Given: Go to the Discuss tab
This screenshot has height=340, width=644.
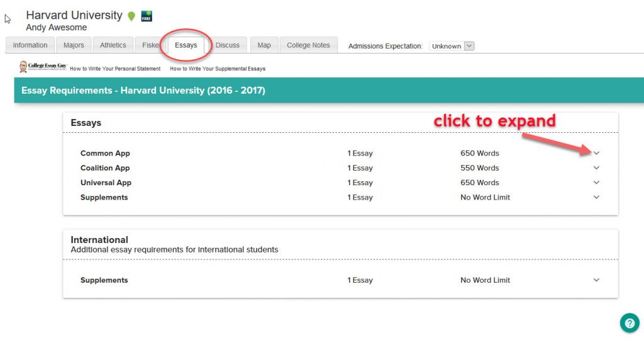Looking at the screenshot, I should click(x=228, y=45).
